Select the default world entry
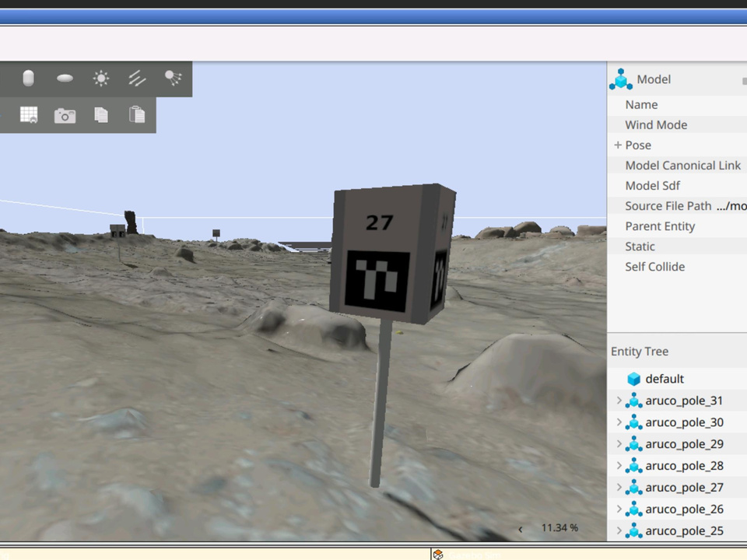The image size is (747, 560). (x=665, y=379)
